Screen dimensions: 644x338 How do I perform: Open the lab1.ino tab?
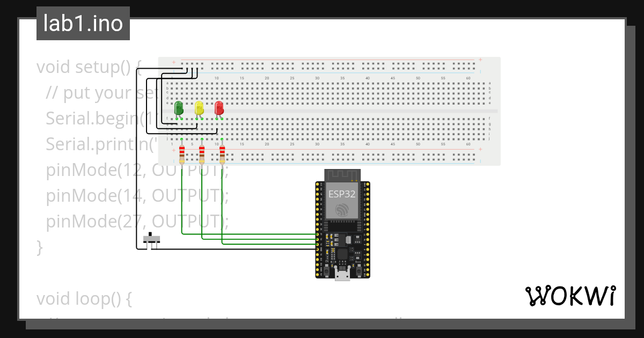click(83, 23)
